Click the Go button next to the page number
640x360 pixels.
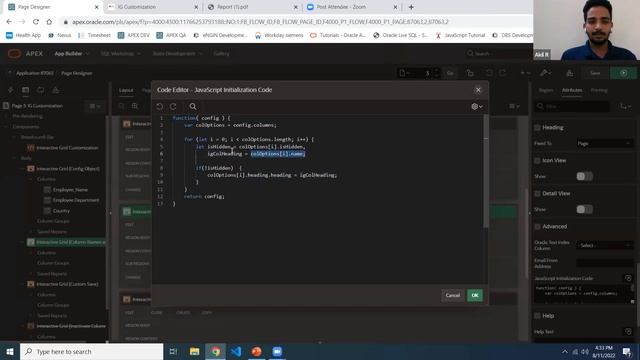coord(450,73)
